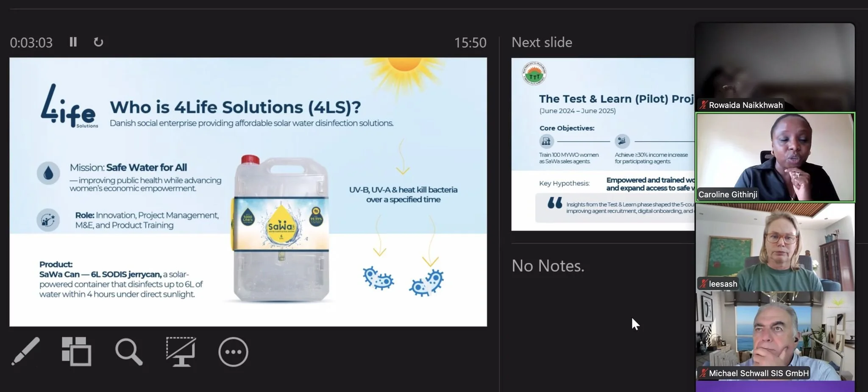
Task: Open more slide show options
Action: [233, 352]
